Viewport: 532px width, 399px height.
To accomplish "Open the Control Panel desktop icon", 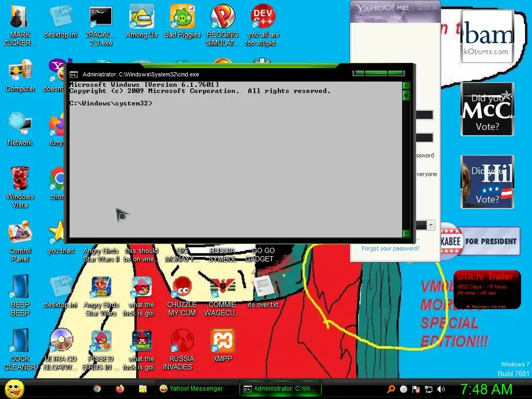I will click(x=20, y=241).
